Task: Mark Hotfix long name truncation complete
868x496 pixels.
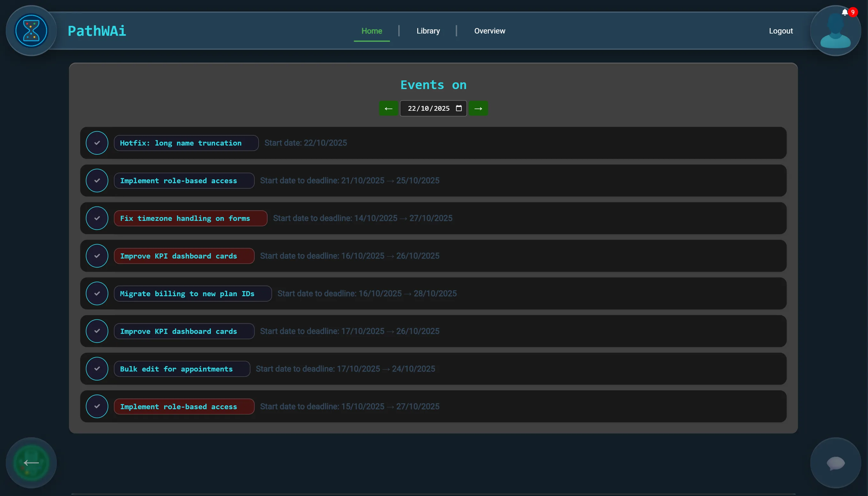Action: coord(97,143)
